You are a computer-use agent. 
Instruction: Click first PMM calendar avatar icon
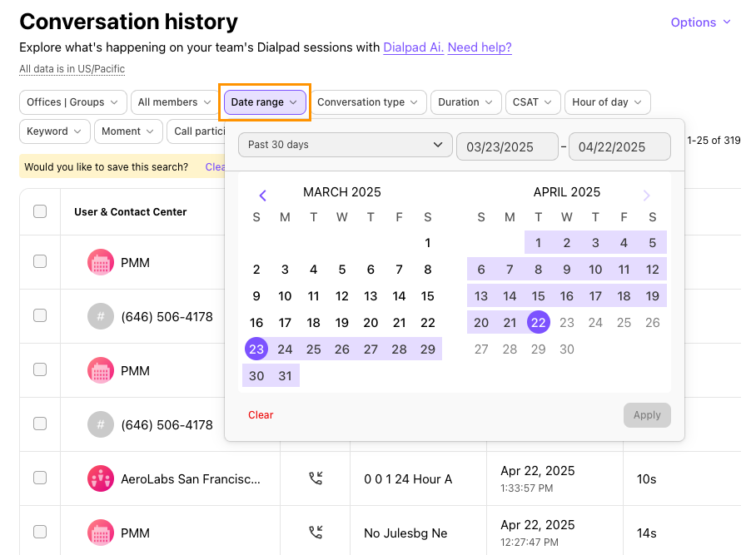(x=101, y=263)
